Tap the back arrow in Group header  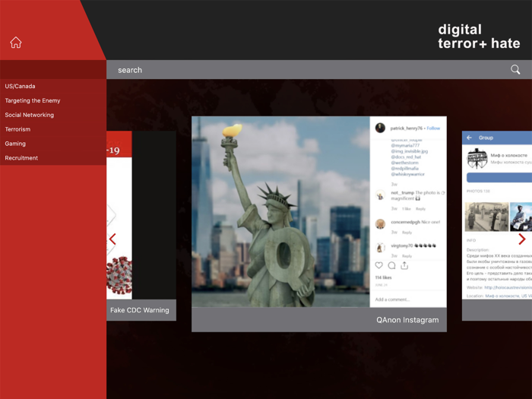coord(469,138)
